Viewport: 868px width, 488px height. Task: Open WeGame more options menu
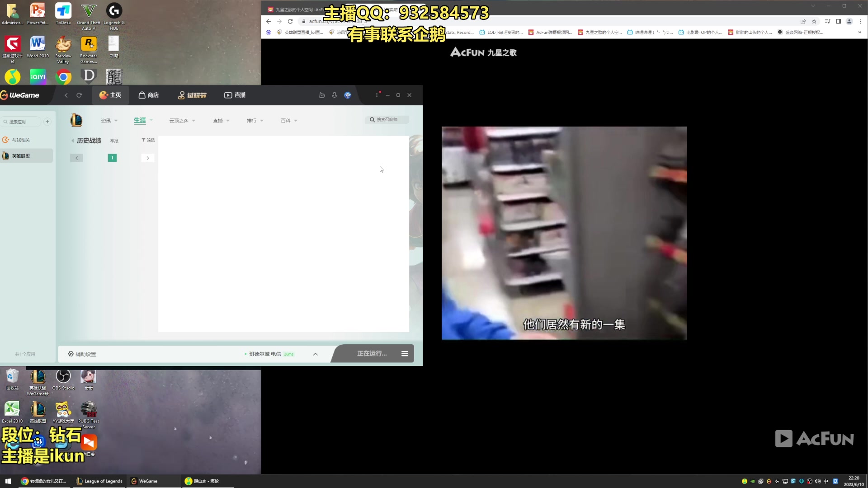pyautogui.click(x=377, y=95)
